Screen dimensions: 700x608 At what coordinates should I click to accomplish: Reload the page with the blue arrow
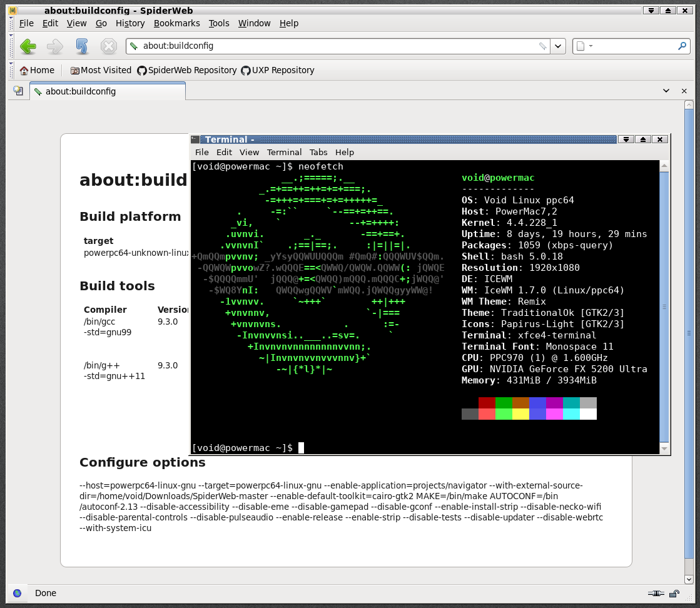click(x=82, y=46)
